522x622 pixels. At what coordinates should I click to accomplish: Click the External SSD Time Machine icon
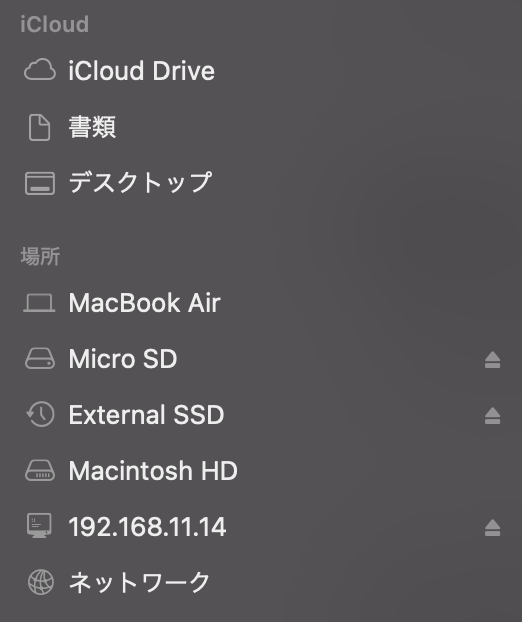40,415
